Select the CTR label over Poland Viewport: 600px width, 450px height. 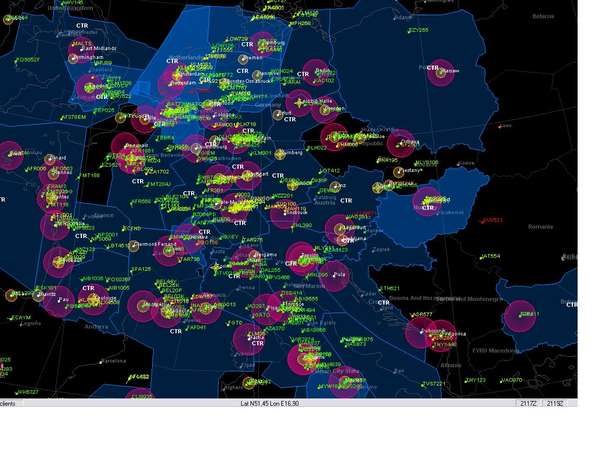click(x=432, y=68)
